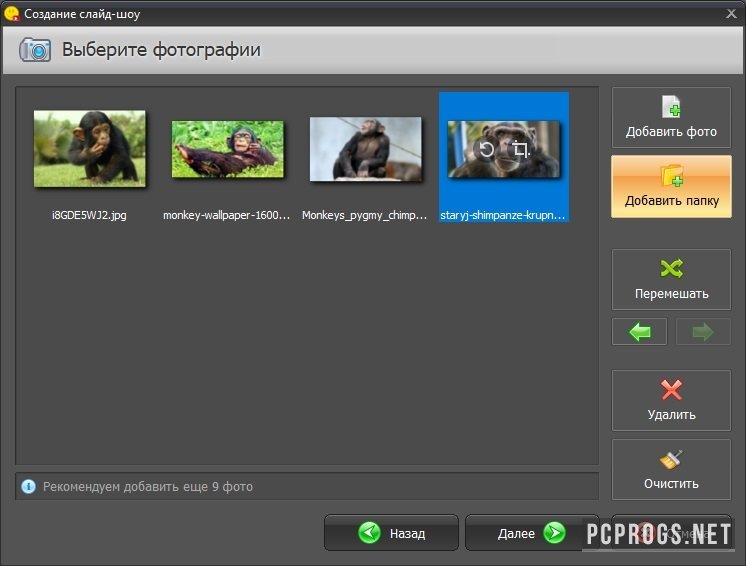
Task: Shuffle photos with Перемешать
Action: coord(671,280)
